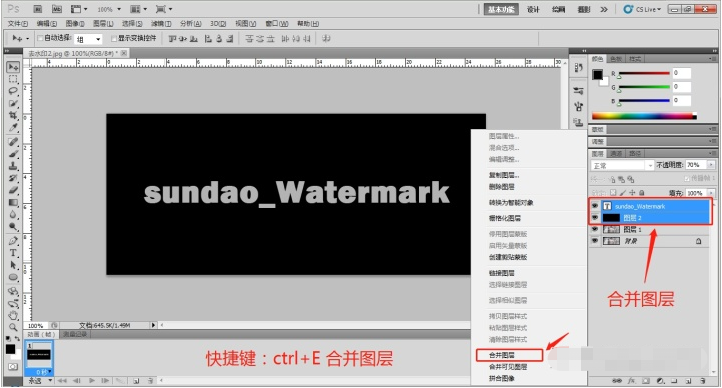Select the Eyedropper tool
The height and width of the screenshot is (388, 722).
(x=13, y=127)
